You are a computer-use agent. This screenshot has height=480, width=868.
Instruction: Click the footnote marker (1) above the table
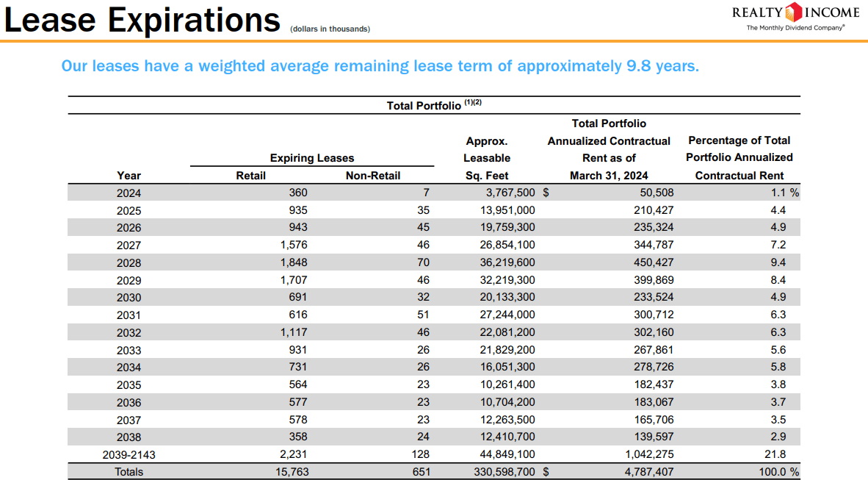[x=468, y=103]
